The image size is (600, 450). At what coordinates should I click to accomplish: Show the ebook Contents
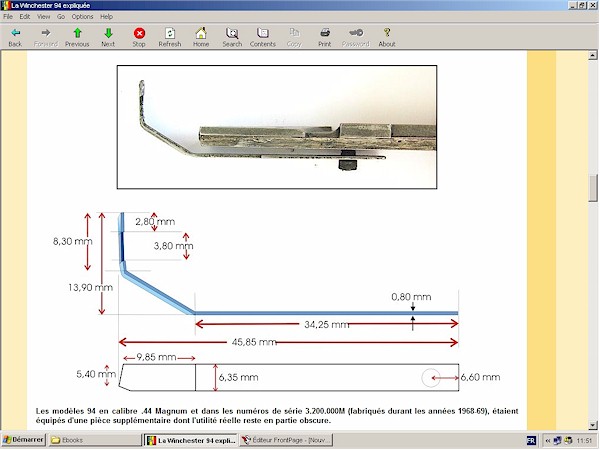263,33
